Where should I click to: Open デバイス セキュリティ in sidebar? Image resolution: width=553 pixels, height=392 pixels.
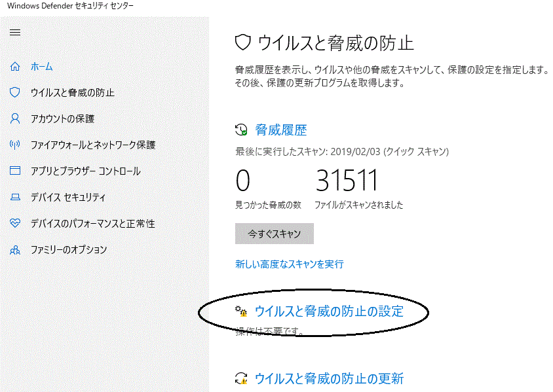click(x=68, y=197)
